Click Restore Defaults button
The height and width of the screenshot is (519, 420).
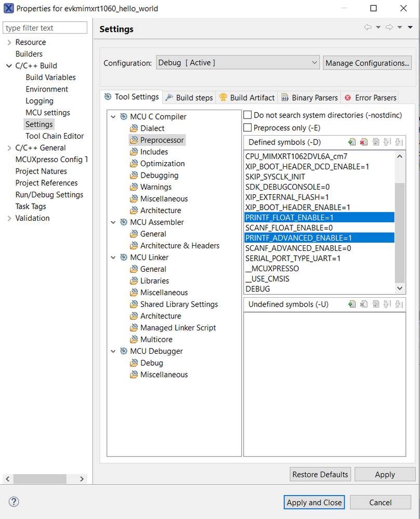pos(320,474)
